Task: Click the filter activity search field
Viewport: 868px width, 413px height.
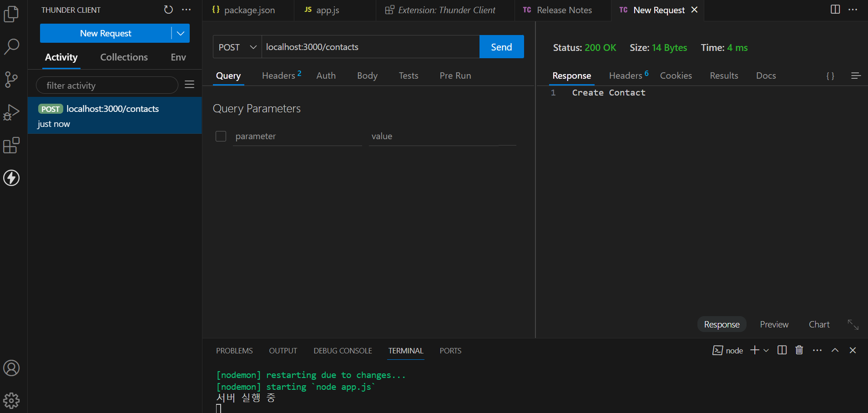Action: [107, 85]
